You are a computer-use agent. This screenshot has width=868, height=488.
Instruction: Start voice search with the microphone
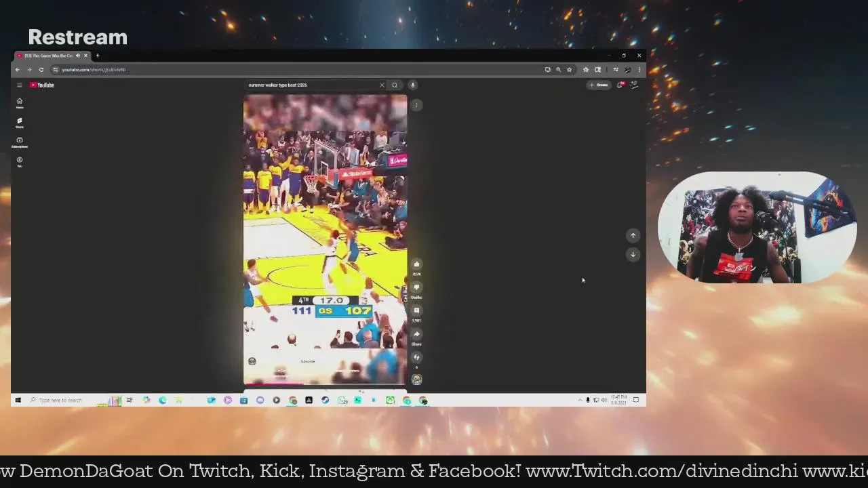[412, 85]
